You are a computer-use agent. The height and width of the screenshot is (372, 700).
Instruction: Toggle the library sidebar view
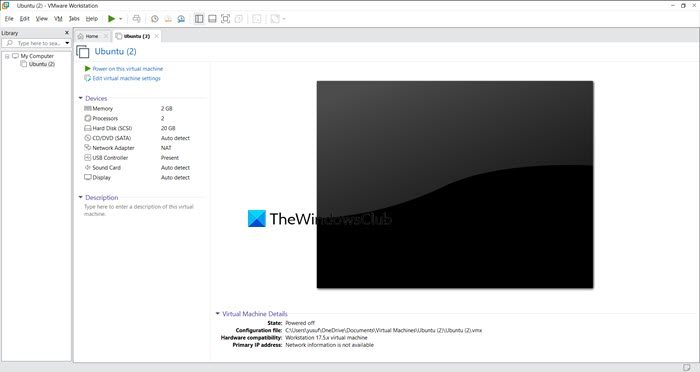coord(199,19)
